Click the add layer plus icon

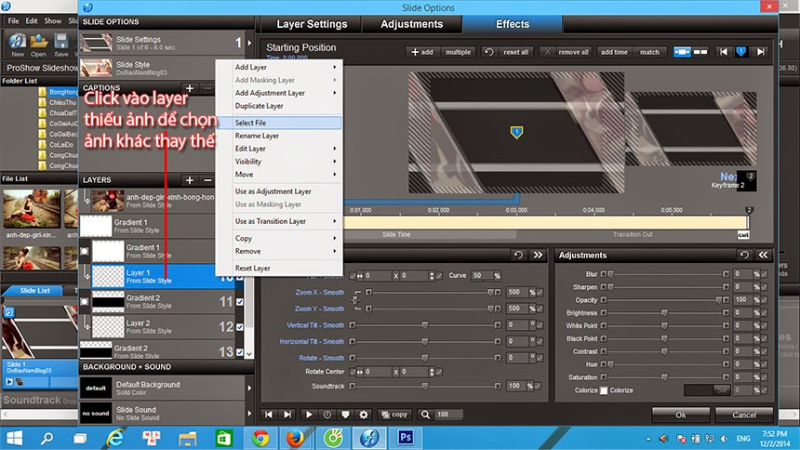tap(190, 180)
